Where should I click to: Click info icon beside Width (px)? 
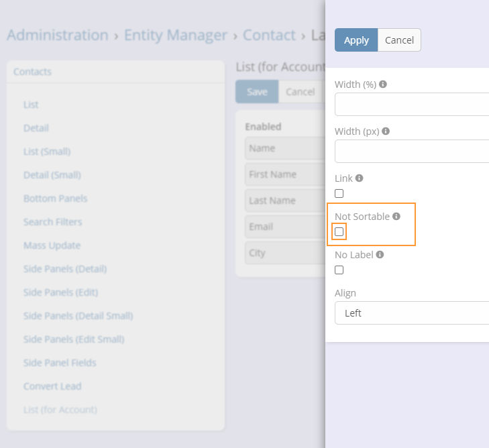[386, 131]
